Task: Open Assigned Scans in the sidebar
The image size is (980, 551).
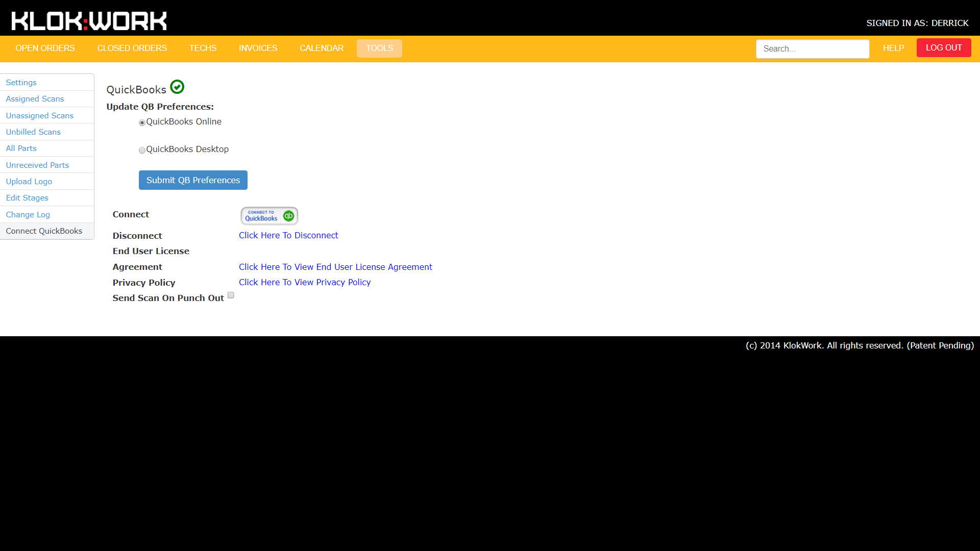Action: tap(47, 98)
